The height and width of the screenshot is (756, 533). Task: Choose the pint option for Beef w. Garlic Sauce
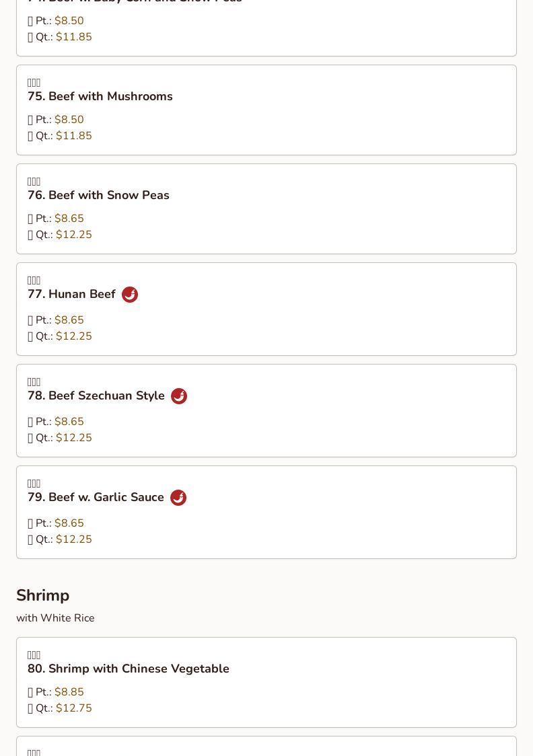pyautogui.click(x=69, y=523)
